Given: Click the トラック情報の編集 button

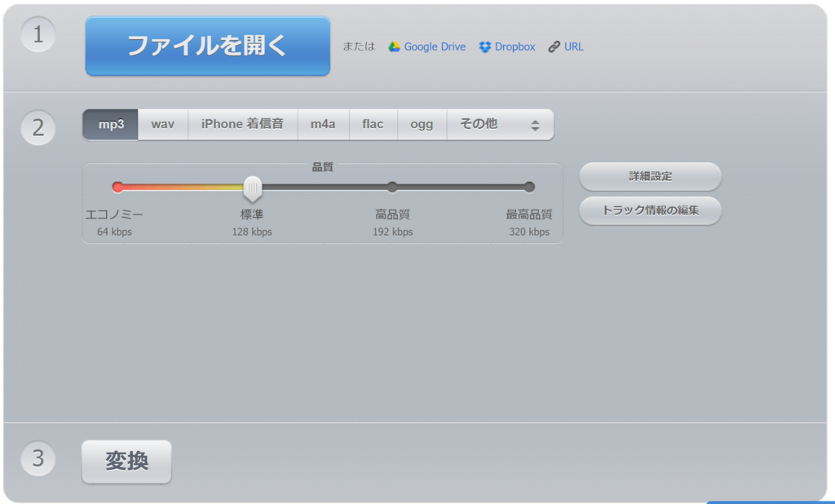Looking at the screenshot, I should click(x=650, y=210).
